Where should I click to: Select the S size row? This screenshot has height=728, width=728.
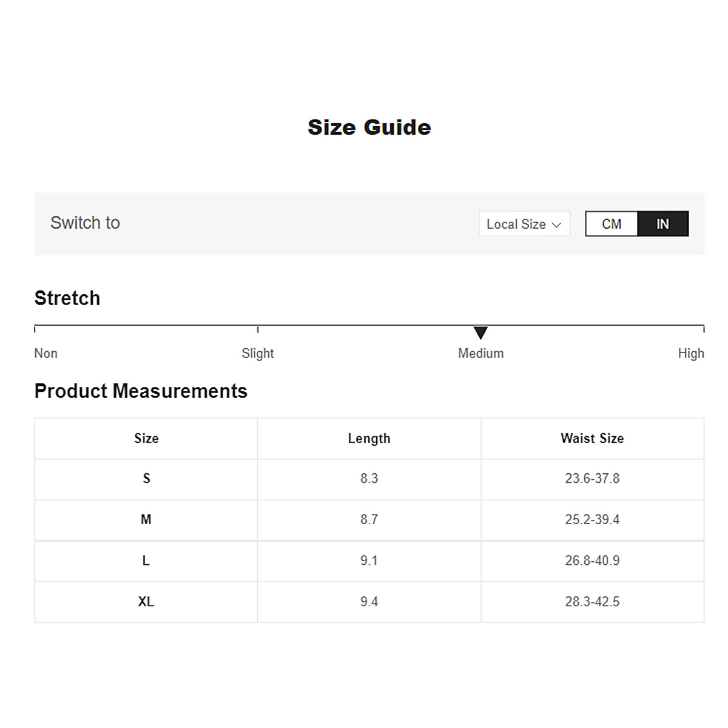point(146,479)
